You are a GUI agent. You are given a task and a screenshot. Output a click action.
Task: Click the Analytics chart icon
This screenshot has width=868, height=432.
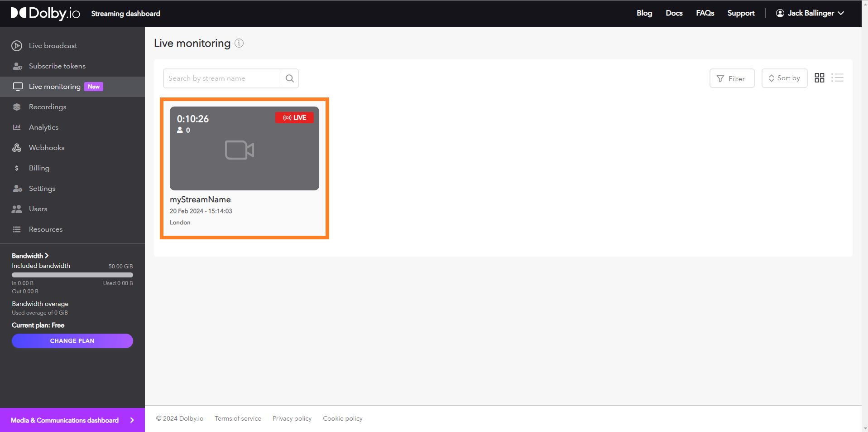(x=17, y=127)
